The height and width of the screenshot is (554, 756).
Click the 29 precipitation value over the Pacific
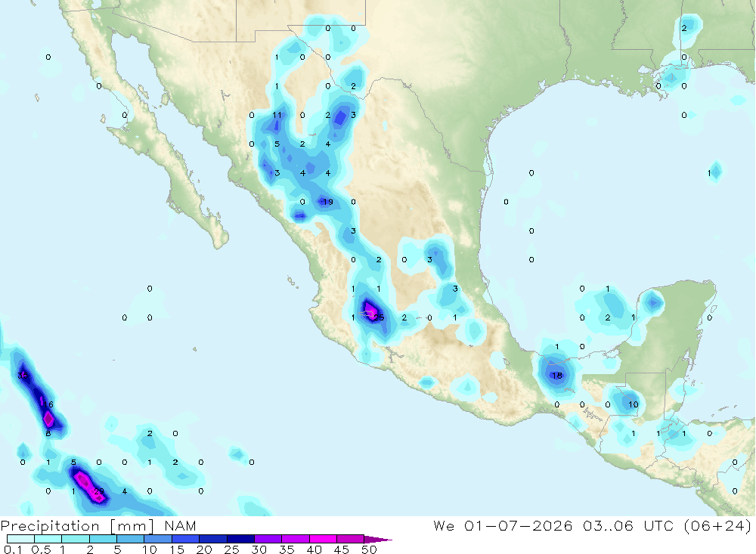pyautogui.click(x=99, y=491)
